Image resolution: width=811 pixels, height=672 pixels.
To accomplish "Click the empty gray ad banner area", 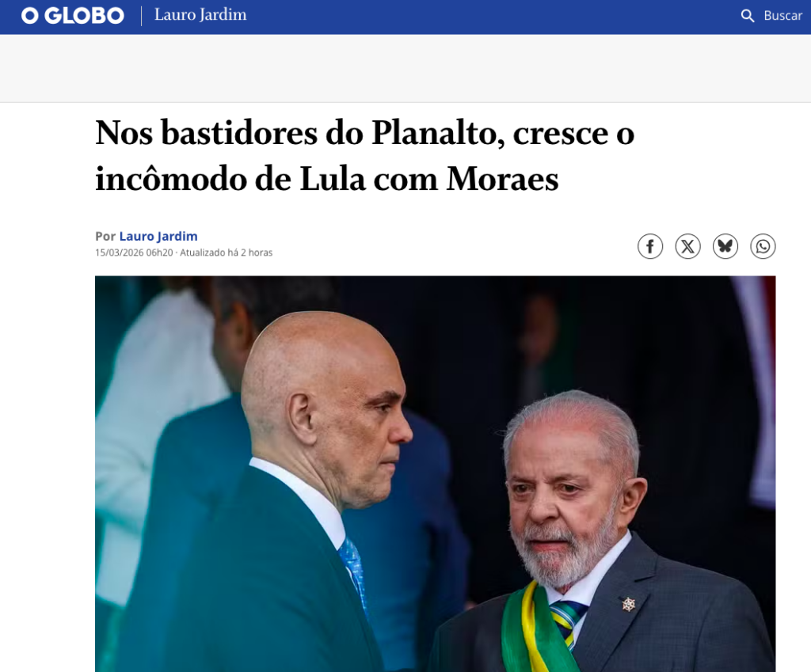I will (405, 68).
